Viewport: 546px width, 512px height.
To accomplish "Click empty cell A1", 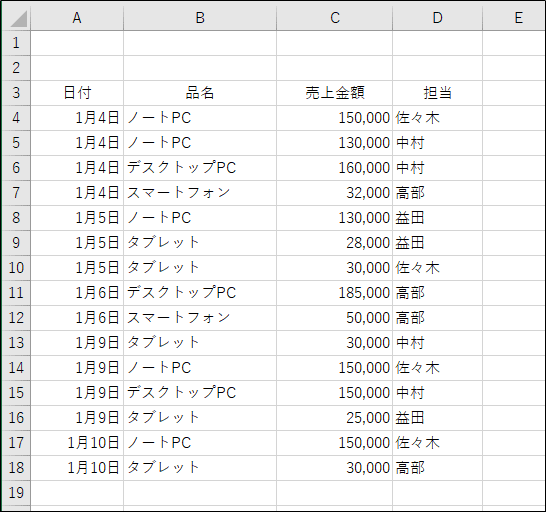I will pyautogui.click(x=77, y=43).
